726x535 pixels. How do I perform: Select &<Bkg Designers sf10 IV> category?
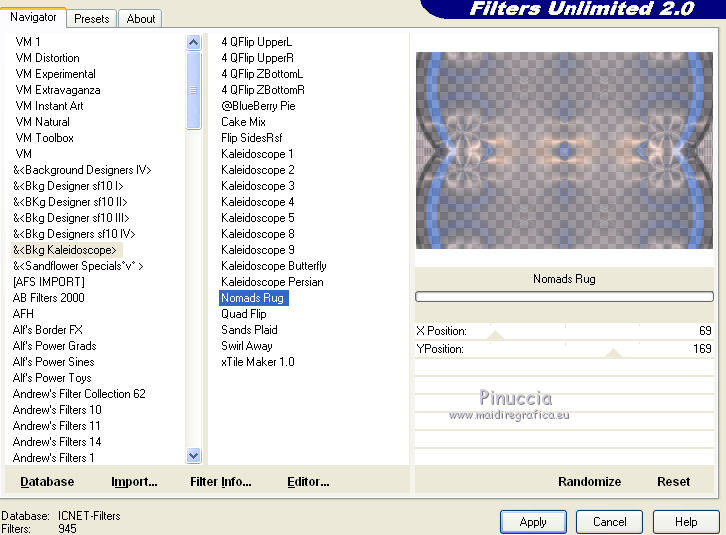pyautogui.click(x=74, y=234)
